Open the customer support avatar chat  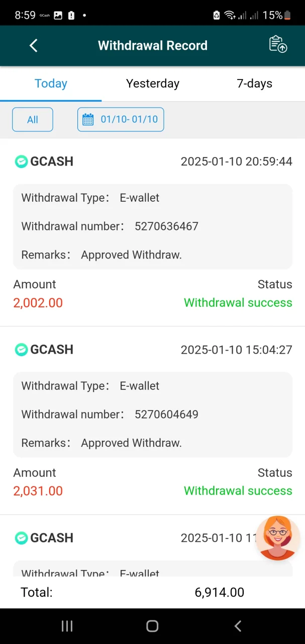[x=278, y=538]
